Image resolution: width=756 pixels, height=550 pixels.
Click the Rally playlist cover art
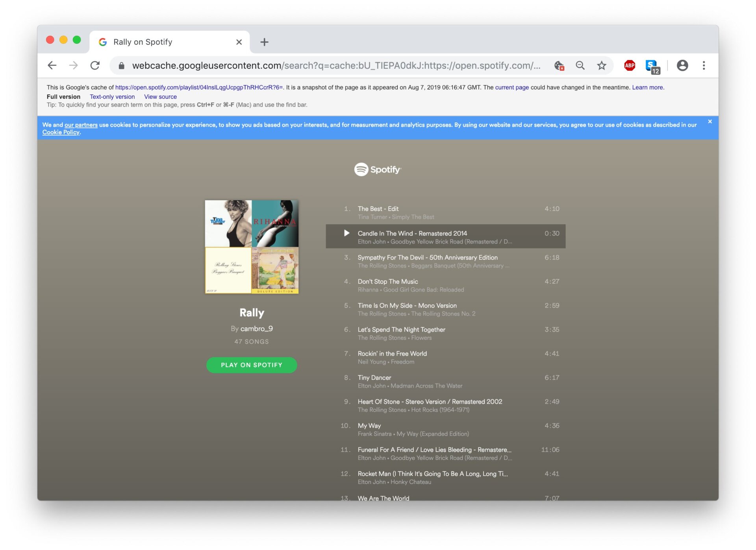252,247
